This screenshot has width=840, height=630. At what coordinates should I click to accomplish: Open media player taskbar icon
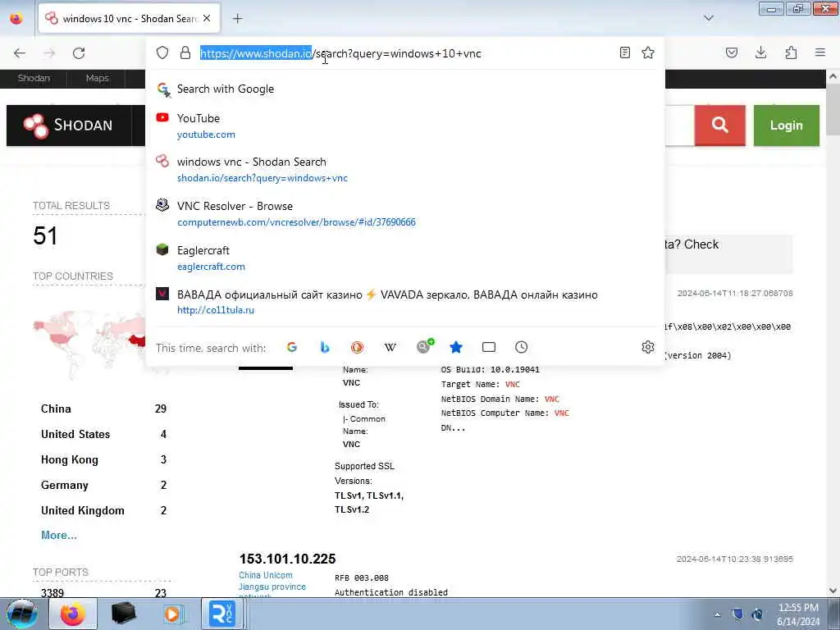click(x=172, y=614)
